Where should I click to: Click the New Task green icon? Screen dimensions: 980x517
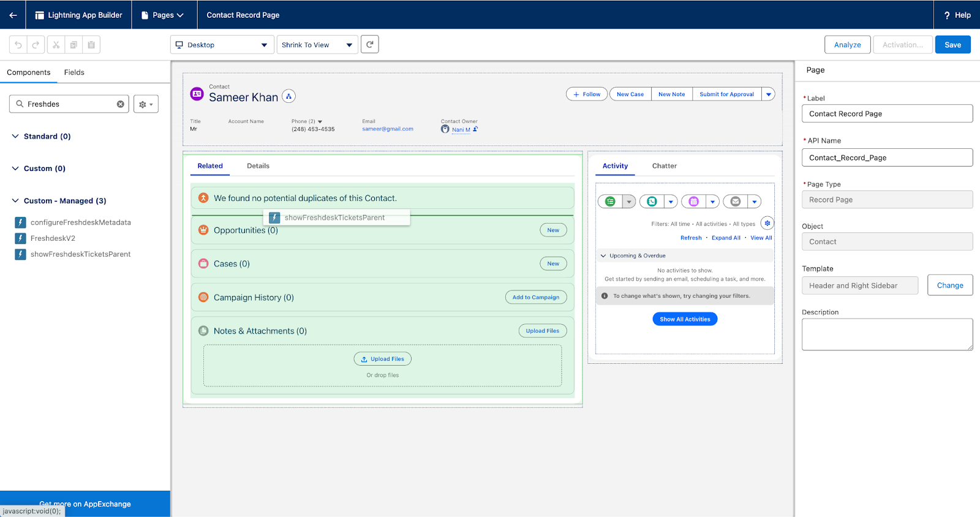(x=610, y=202)
